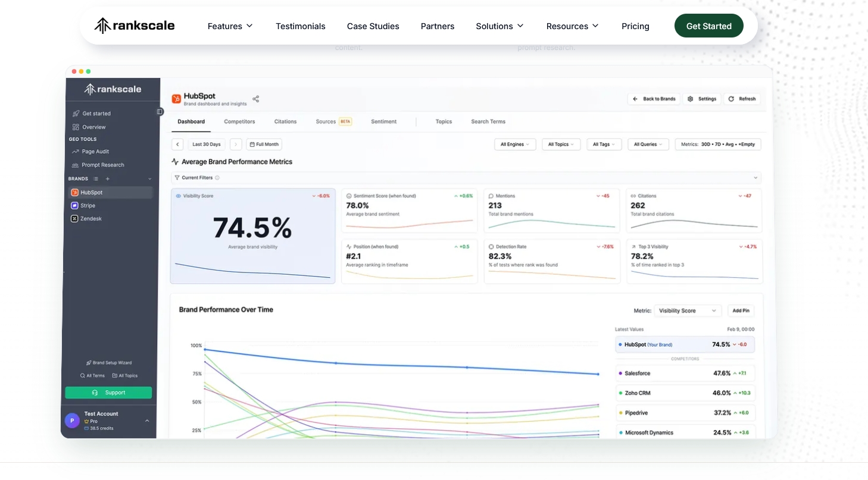The width and height of the screenshot is (868, 480).
Task: Click the Microsoft Dynamics competitor row
Action: [685, 432]
